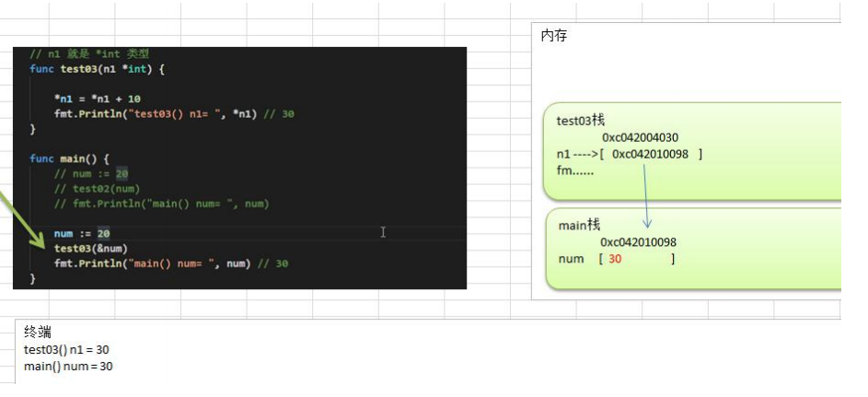Click the active Println "main() num= " line ending // 30

tap(171, 263)
